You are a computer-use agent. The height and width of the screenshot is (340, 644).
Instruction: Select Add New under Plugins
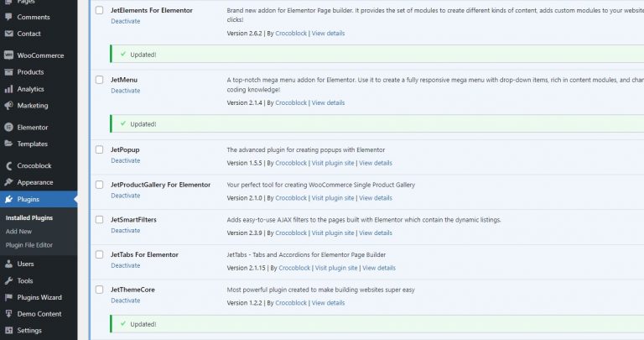tap(18, 231)
